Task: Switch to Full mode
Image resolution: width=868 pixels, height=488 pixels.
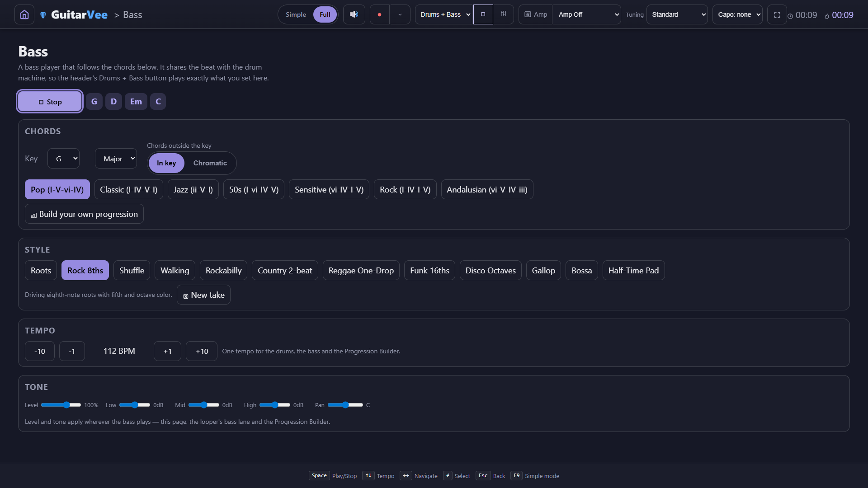Action: [x=325, y=14]
